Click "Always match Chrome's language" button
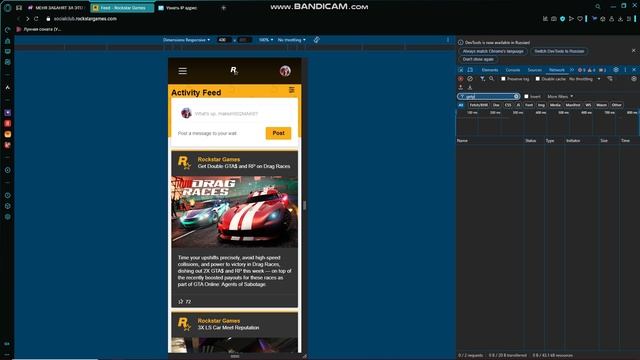The width and height of the screenshot is (640, 360). tap(493, 51)
